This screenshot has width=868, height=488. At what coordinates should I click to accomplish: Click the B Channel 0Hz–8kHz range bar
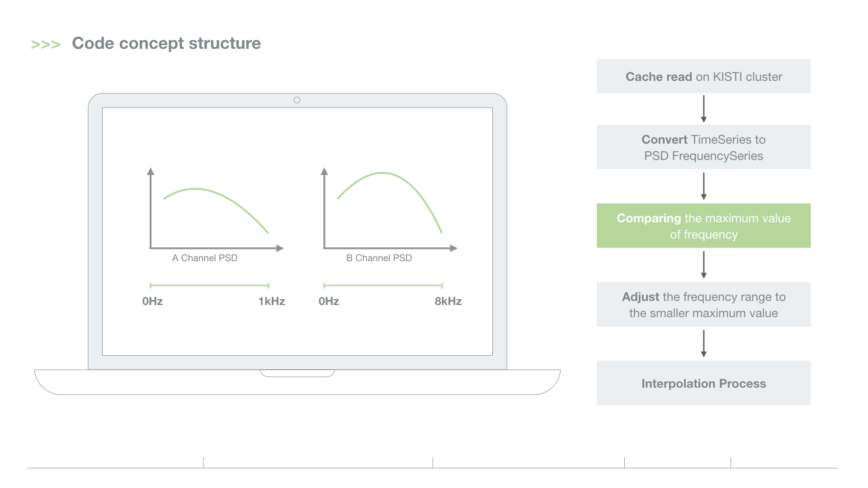(383, 286)
